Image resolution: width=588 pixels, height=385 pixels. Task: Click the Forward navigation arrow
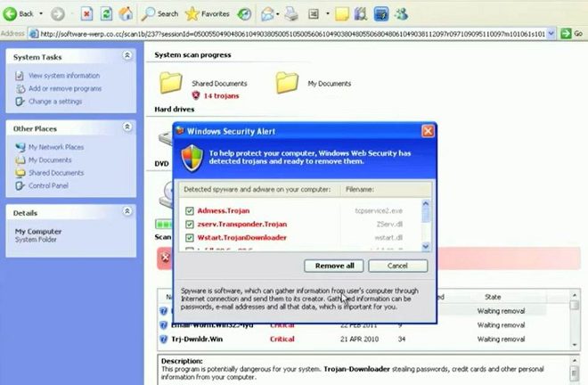coord(57,14)
